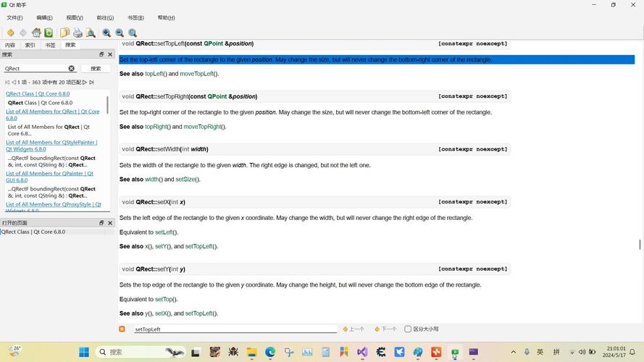Click the search results list scrollbar
644x362 pixels.
108,105
